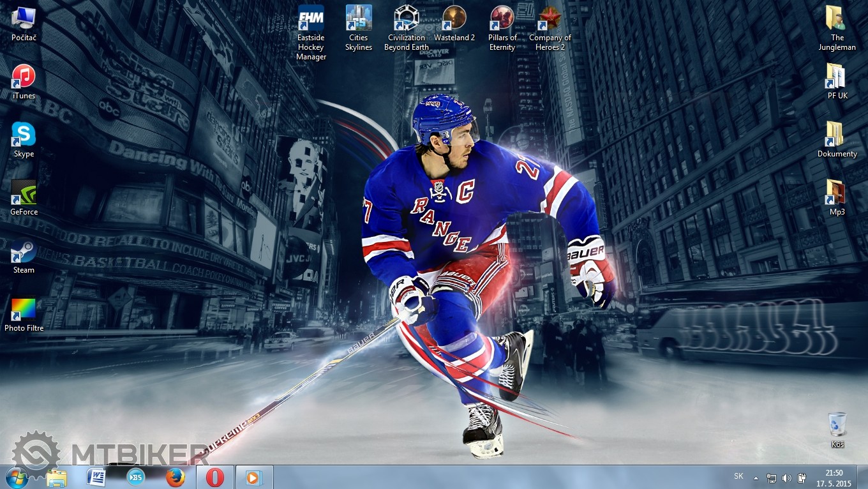Expand hidden system tray icons arrow

(x=756, y=478)
